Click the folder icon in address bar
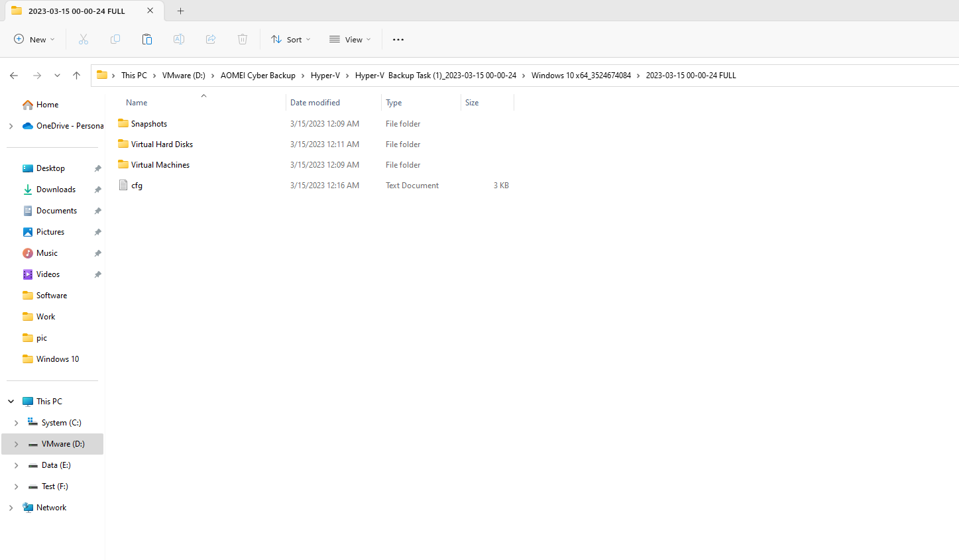The width and height of the screenshot is (959, 560). pyautogui.click(x=102, y=76)
